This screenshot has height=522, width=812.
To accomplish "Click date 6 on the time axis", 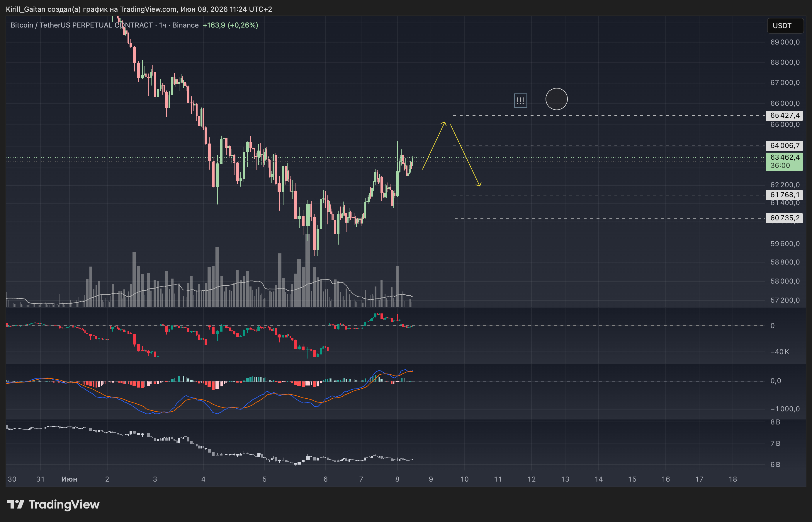I will pyautogui.click(x=325, y=479).
